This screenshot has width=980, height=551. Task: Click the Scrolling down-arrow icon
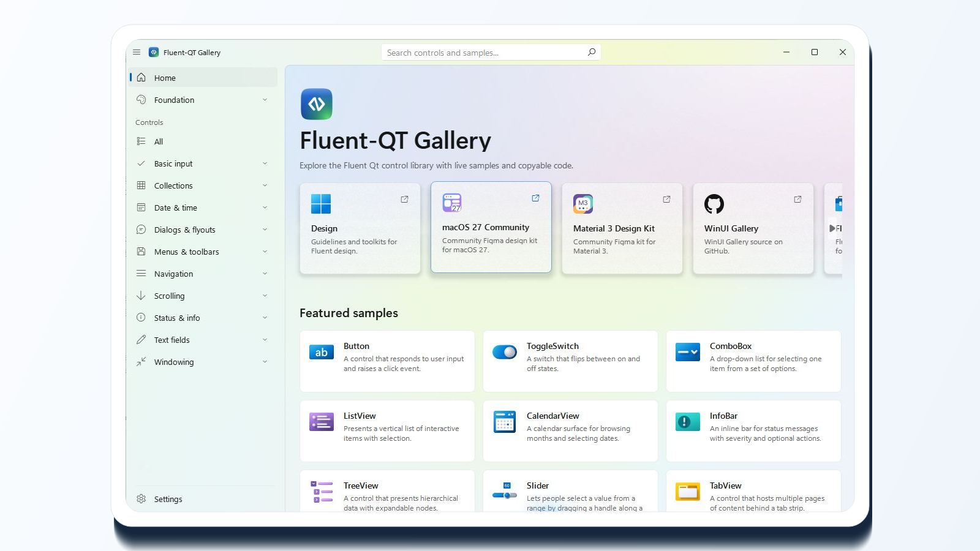click(x=141, y=296)
